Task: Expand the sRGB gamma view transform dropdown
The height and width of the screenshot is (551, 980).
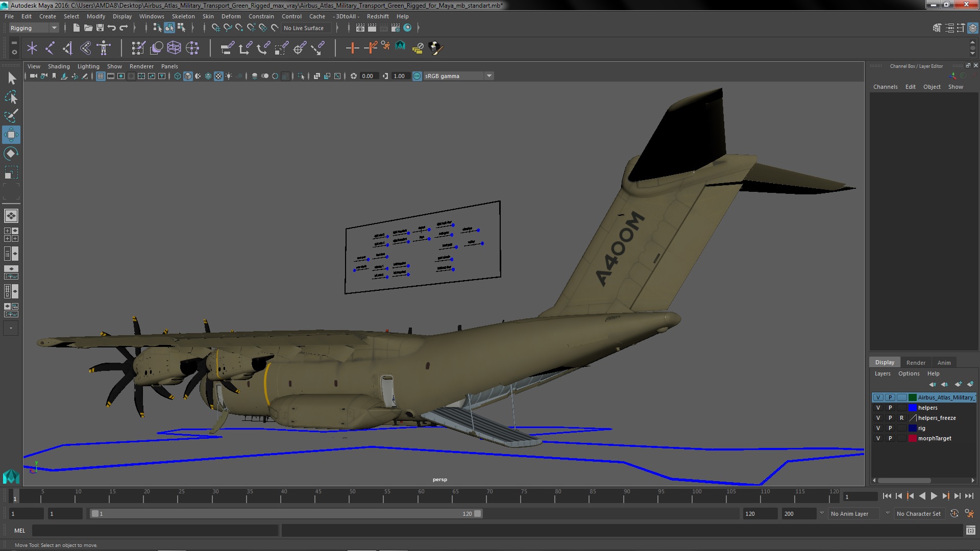Action: (x=489, y=76)
